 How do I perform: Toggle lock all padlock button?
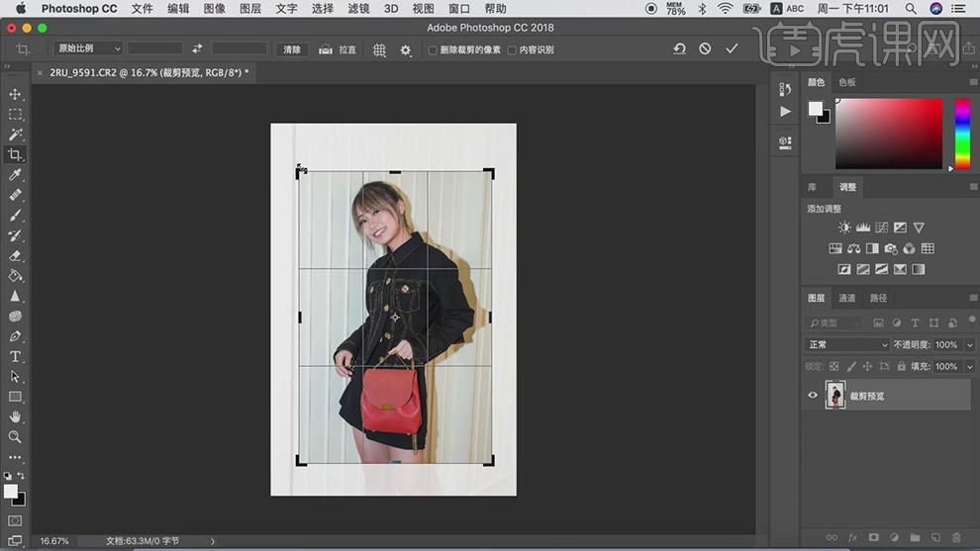(901, 367)
